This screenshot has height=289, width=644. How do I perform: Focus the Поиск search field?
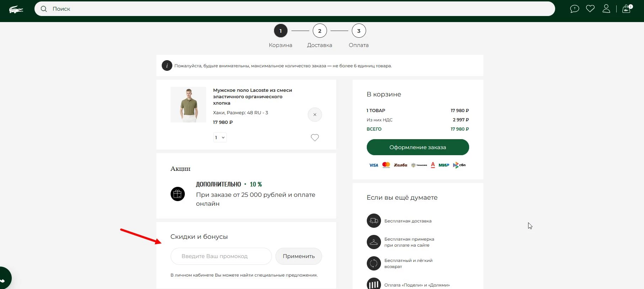click(295, 9)
